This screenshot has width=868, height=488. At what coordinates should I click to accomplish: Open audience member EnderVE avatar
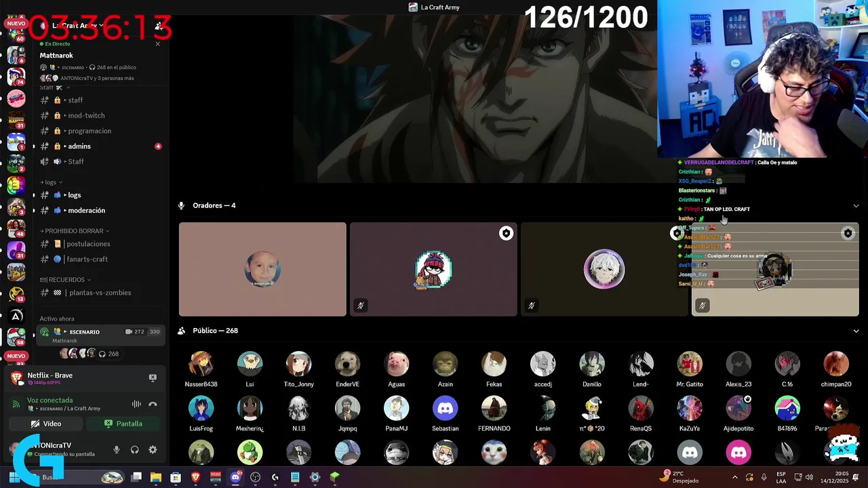click(347, 364)
